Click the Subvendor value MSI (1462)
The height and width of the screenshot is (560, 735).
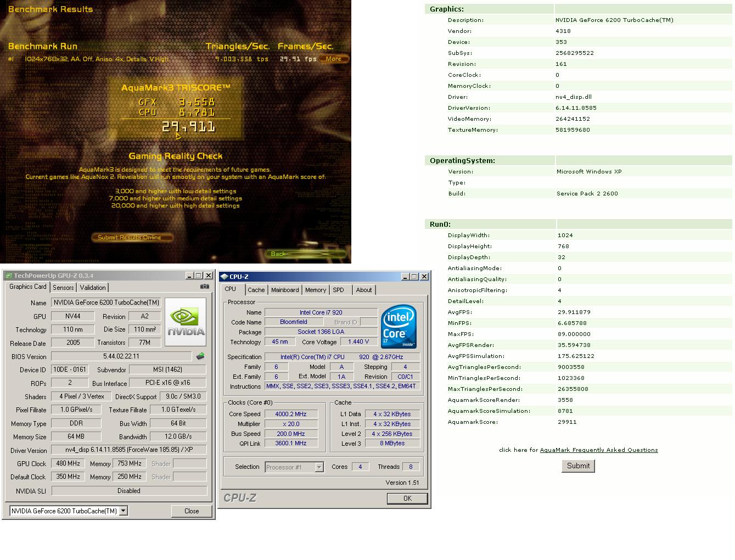click(x=168, y=369)
